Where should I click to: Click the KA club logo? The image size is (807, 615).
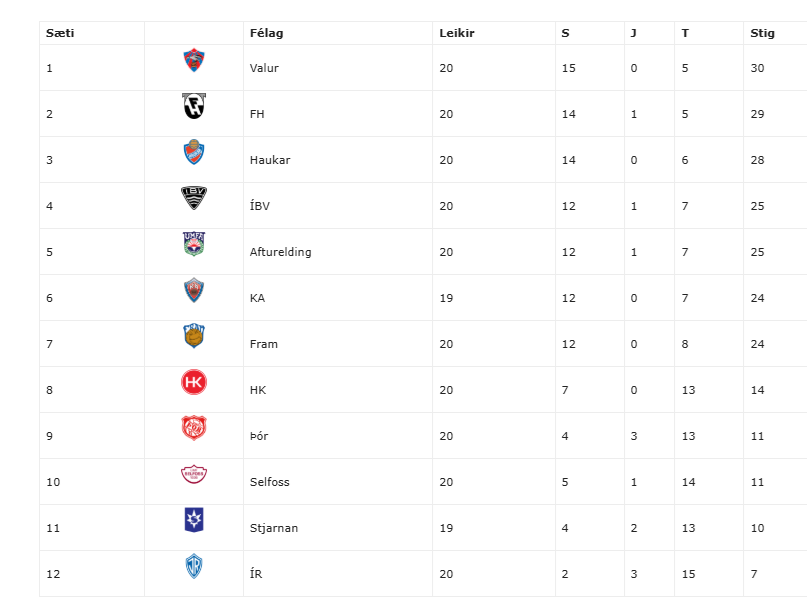(x=193, y=291)
